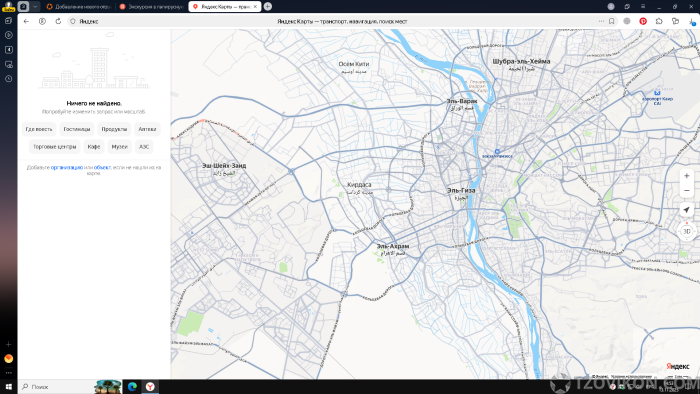Image resolution: width=700 pixels, height=394 pixels.
Task: Switch to the Добавление нового отзыва tab
Action: [79, 7]
